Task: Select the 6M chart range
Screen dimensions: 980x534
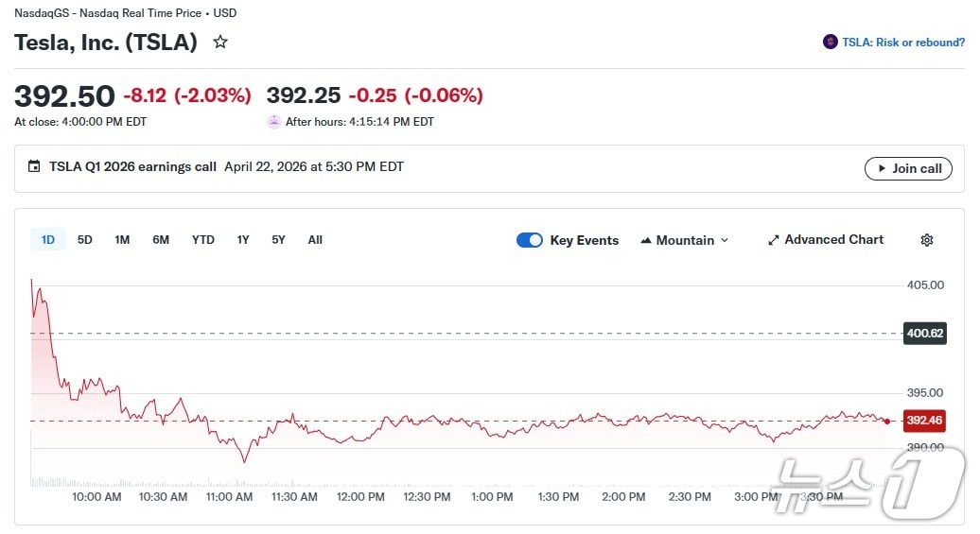Action: [x=161, y=240]
